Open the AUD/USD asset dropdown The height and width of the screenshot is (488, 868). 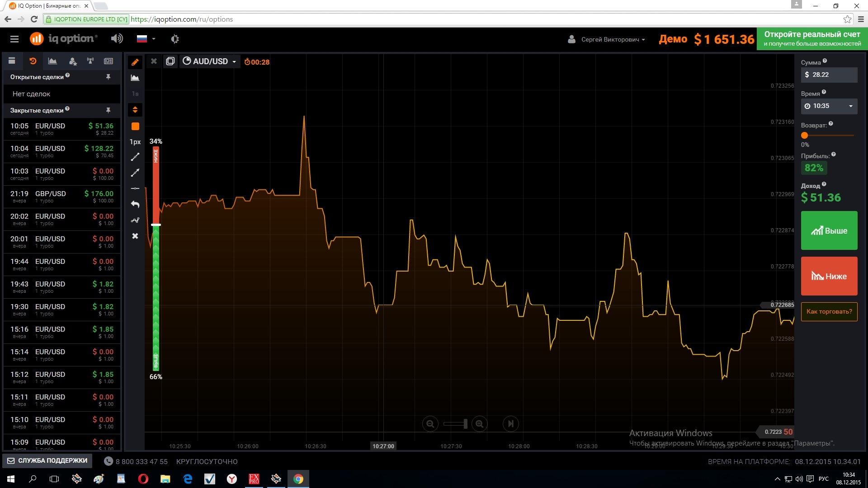[x=210, y=61]
